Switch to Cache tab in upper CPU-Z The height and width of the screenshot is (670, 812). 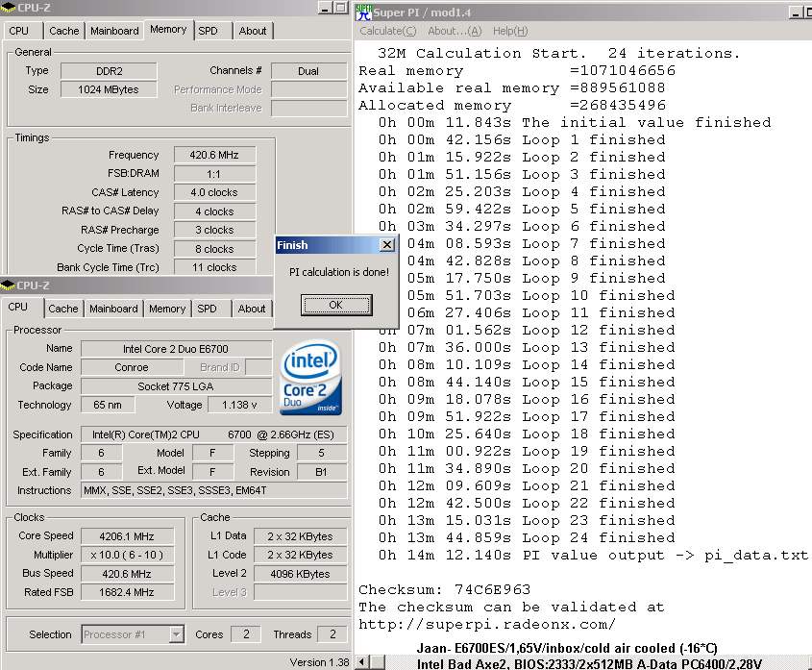click(x=64, y=31)
